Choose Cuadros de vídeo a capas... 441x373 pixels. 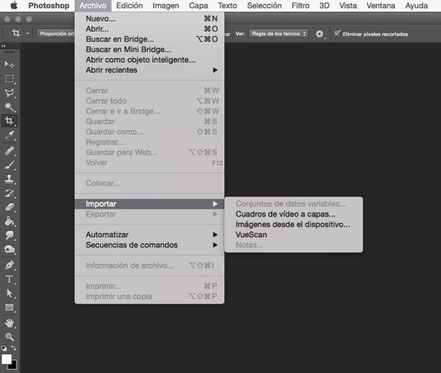[x=294, y=214]
